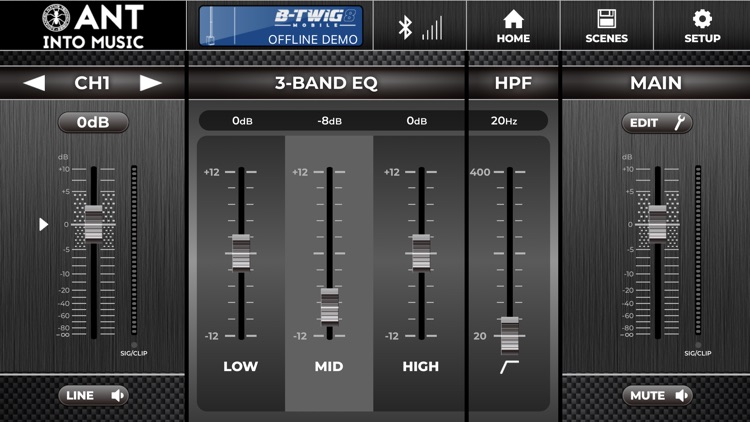
Task: Switch to previous channel with left arrow
Action: tap(34, 83)
